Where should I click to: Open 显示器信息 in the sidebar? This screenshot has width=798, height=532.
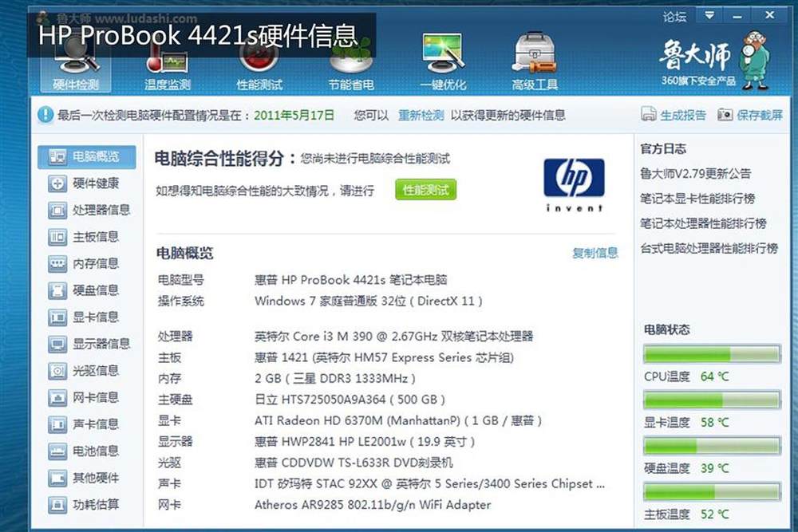tap(89, 344)
